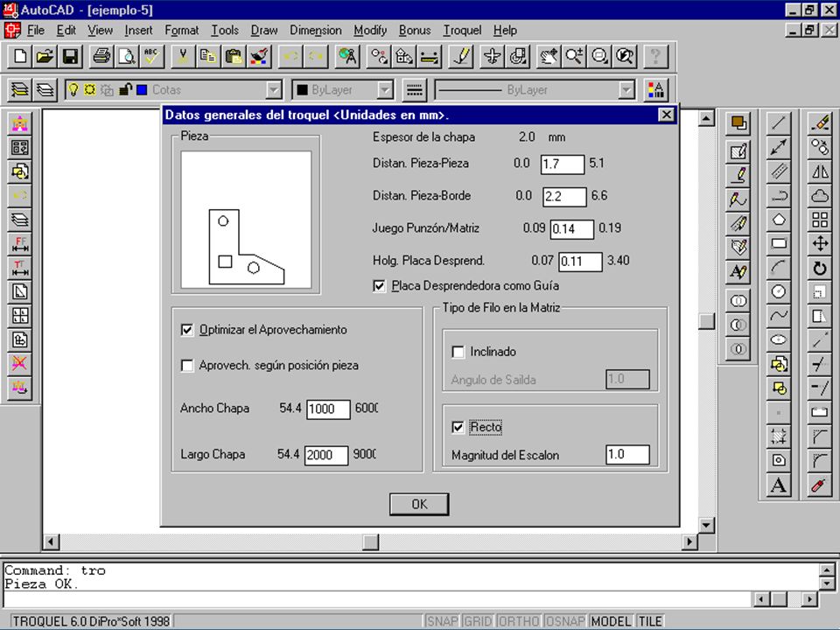
Task: Enable Aprovech. según posición pieza
Action: coord(186,366)
